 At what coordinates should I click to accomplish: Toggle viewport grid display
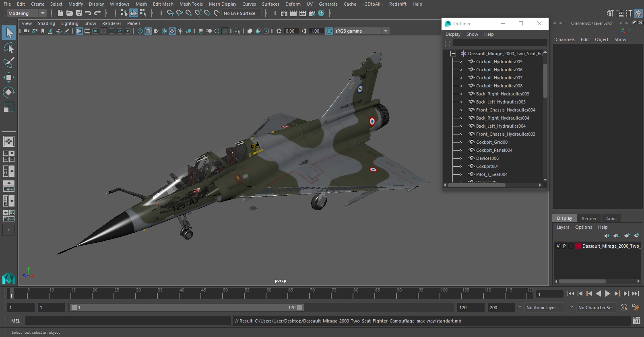click(x=79, y=31)
